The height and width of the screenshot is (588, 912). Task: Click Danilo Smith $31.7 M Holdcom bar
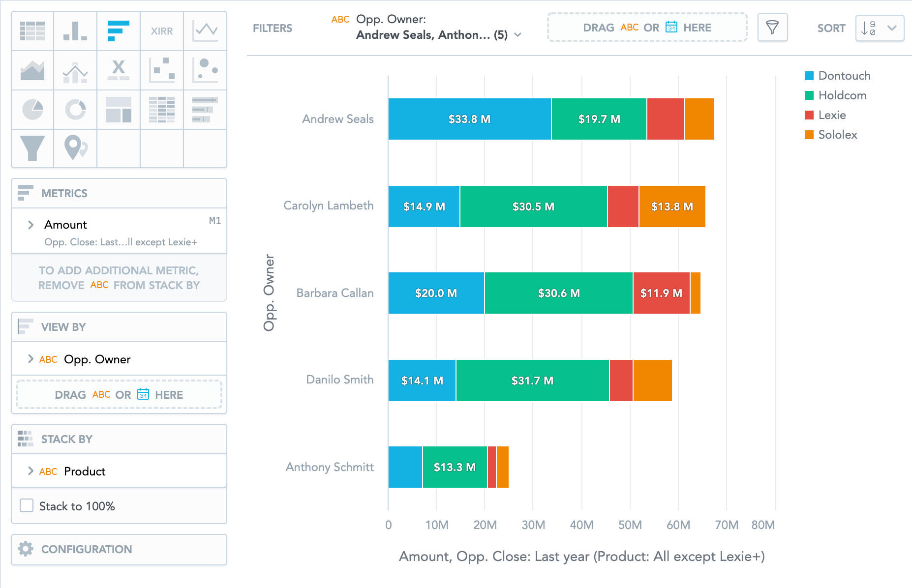point(533,381)
